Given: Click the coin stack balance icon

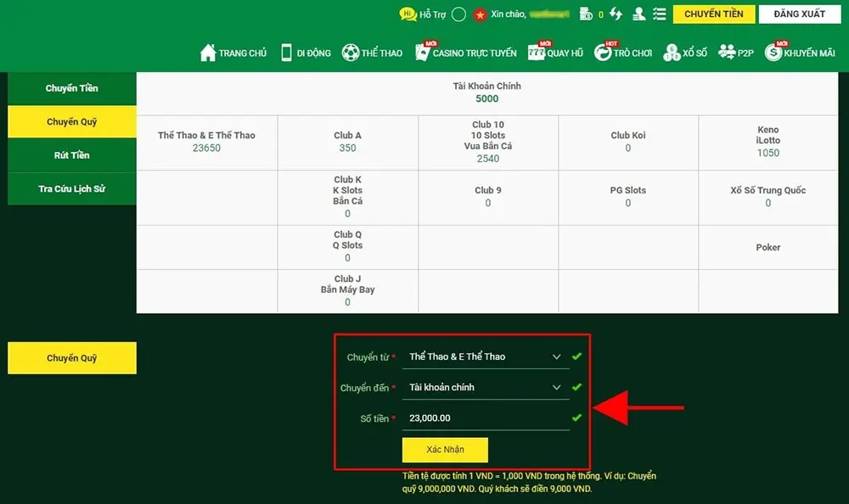Looking at the screenshot, I should [586, 14].
